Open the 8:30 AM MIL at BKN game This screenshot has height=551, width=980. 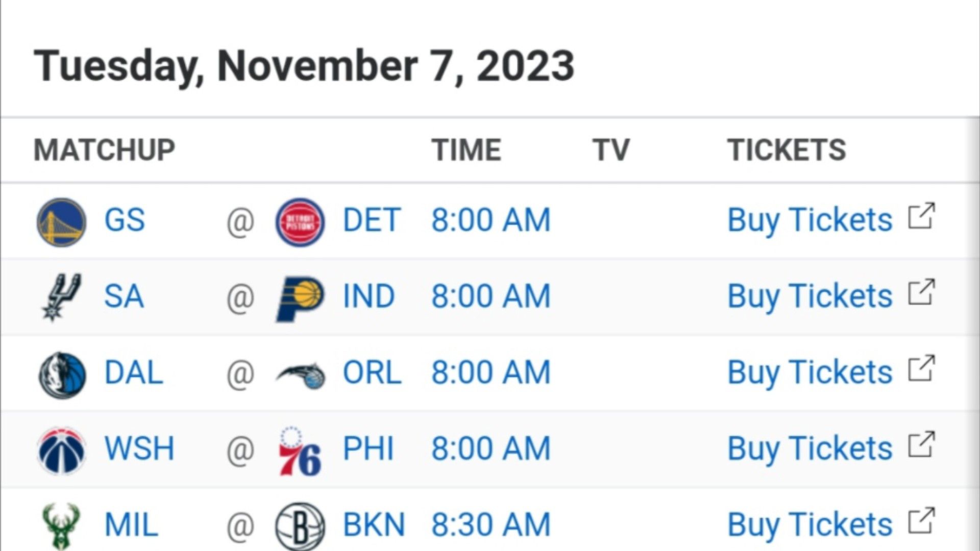[491, 525]
